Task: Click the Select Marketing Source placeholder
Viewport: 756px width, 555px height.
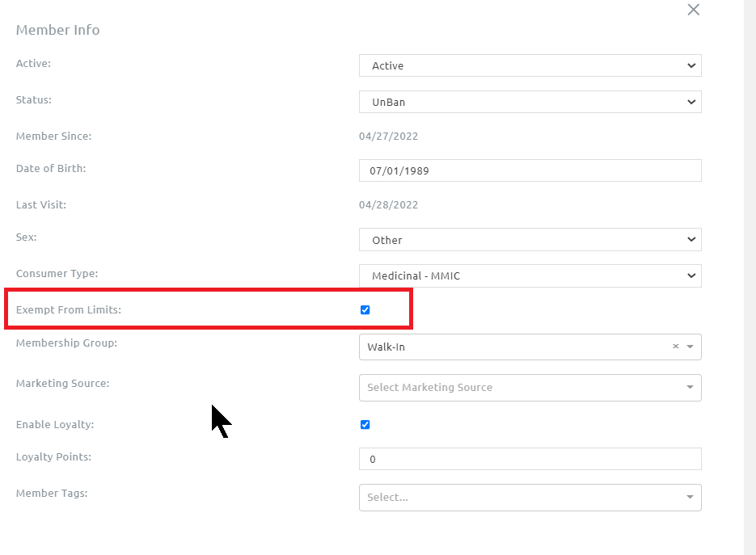Action: (x=429, y=388)
